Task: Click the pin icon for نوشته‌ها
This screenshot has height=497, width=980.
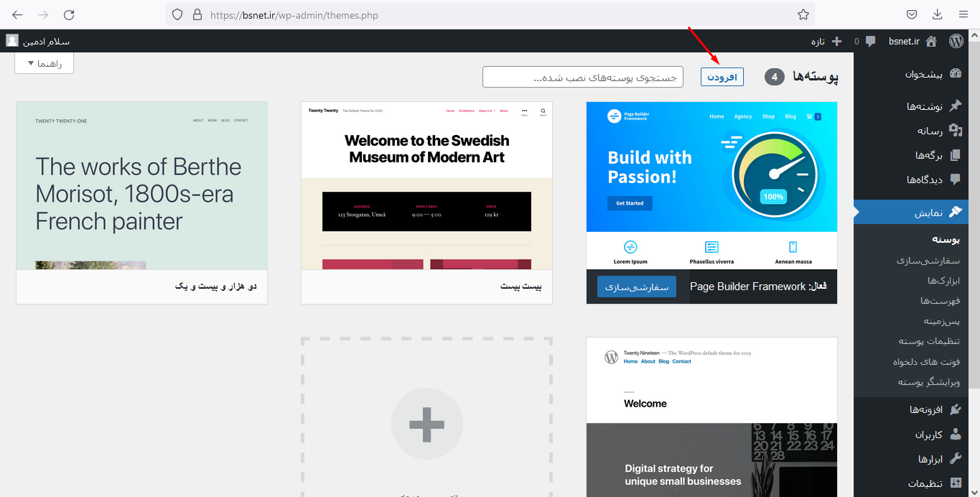Action: [955, 106]
